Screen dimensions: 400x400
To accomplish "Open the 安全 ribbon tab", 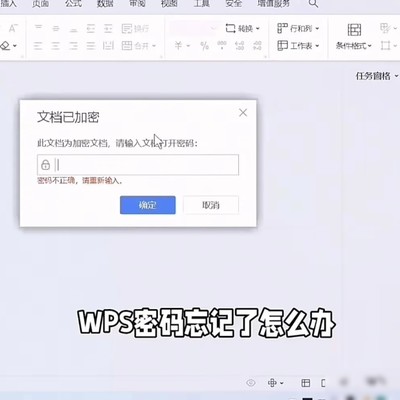I will [x=234, y=4].
